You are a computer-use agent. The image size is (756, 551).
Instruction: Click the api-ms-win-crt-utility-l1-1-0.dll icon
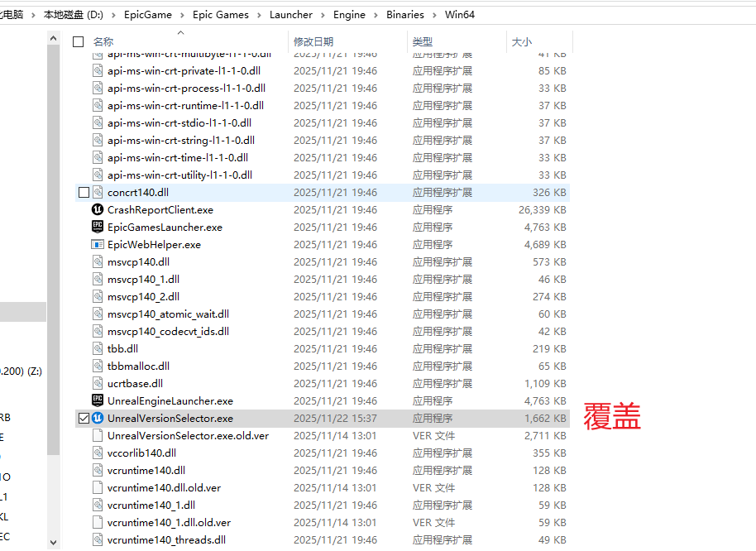pos(98,175)
